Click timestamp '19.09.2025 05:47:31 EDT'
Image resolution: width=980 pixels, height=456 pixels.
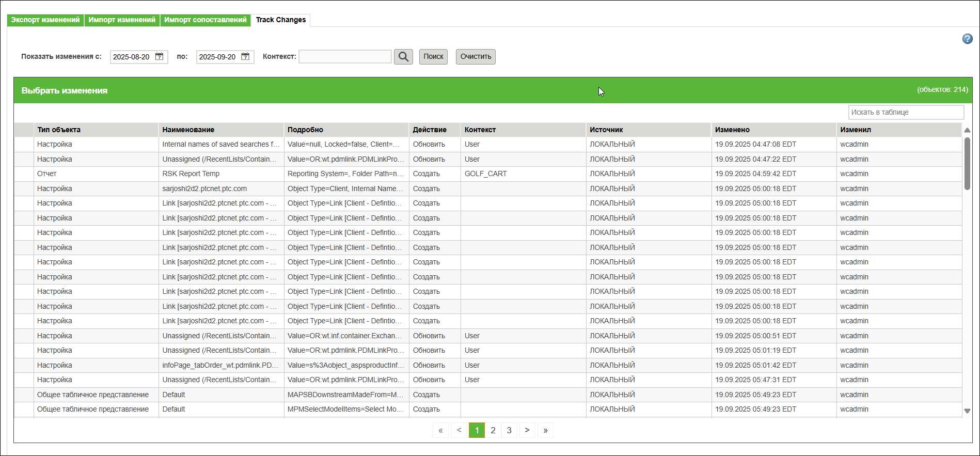click(x=756, y=380)
